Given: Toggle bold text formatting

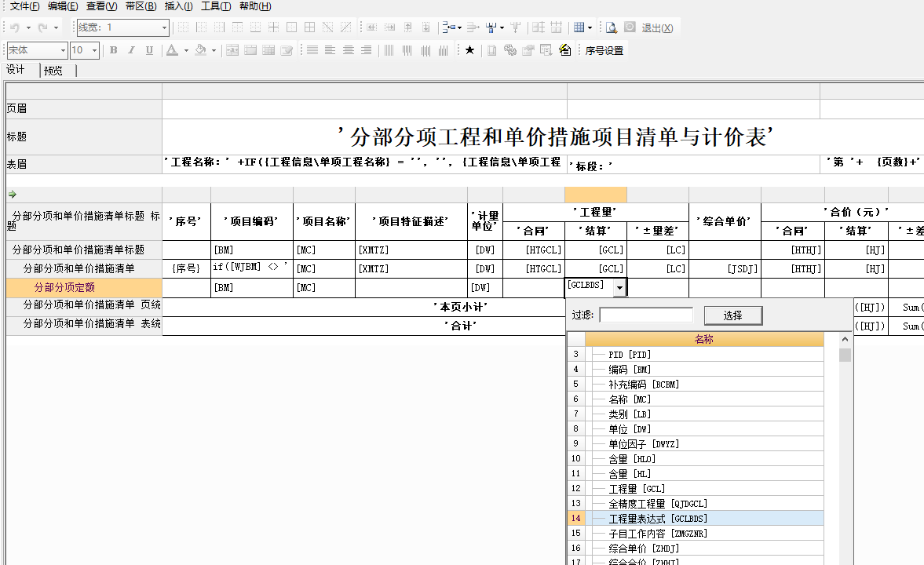Looking at the screenshot, I should click(x=113, y=50).
